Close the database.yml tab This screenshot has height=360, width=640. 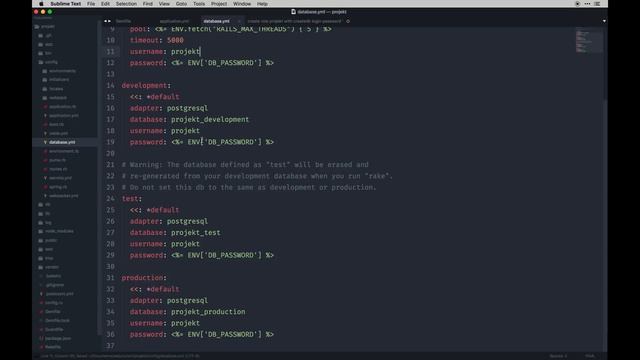pyautogui.click(x=239, y=21)
